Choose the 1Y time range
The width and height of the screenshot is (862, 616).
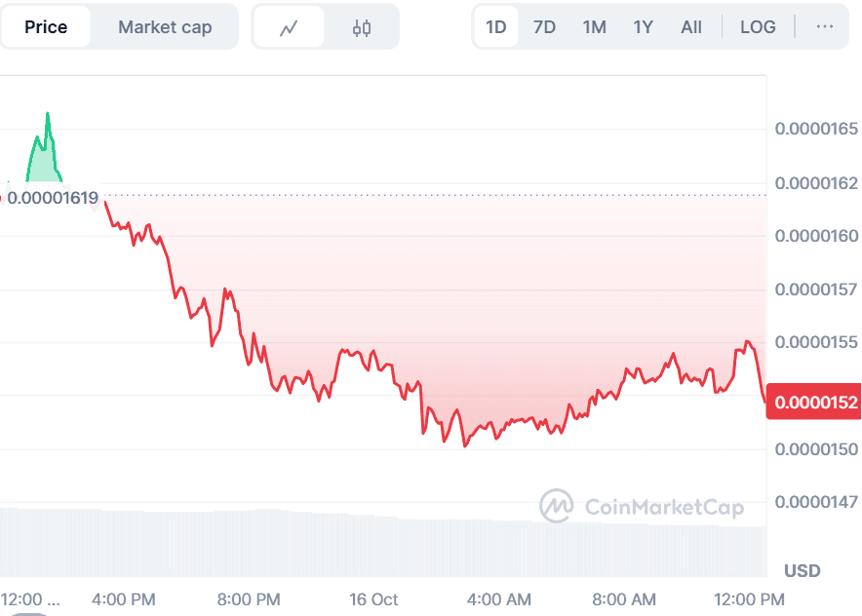[x=643, y=26]
